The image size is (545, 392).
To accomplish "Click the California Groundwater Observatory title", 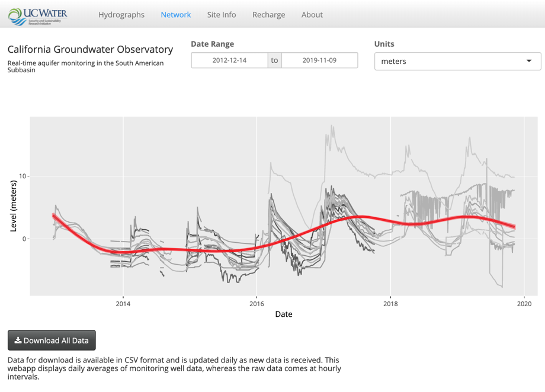I will [x=91, y=49].
